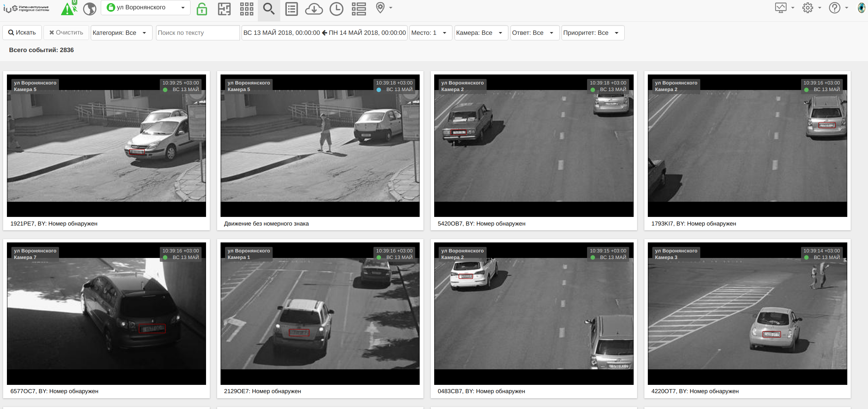The image size is (868, 409).
Task: Click the detailed rows list icon
Action: pyautogui.click(x=359, y=9)
